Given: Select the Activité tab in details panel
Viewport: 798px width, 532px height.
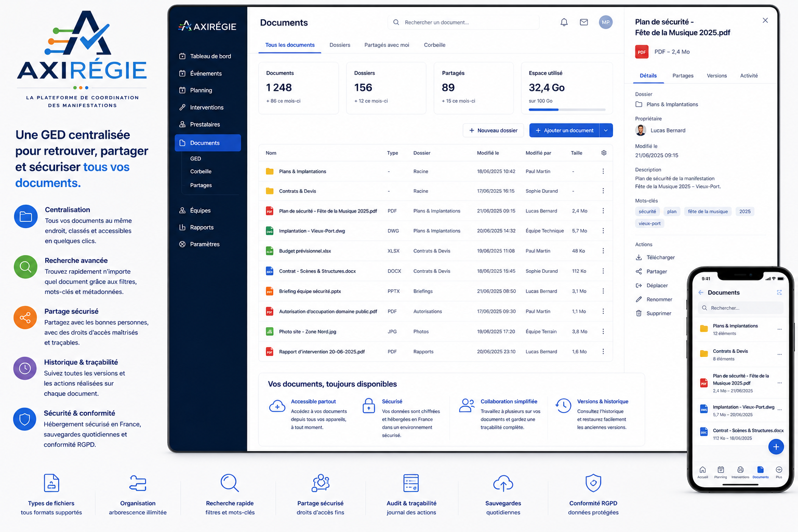Looking at the screenshot, I should (749, 76).
